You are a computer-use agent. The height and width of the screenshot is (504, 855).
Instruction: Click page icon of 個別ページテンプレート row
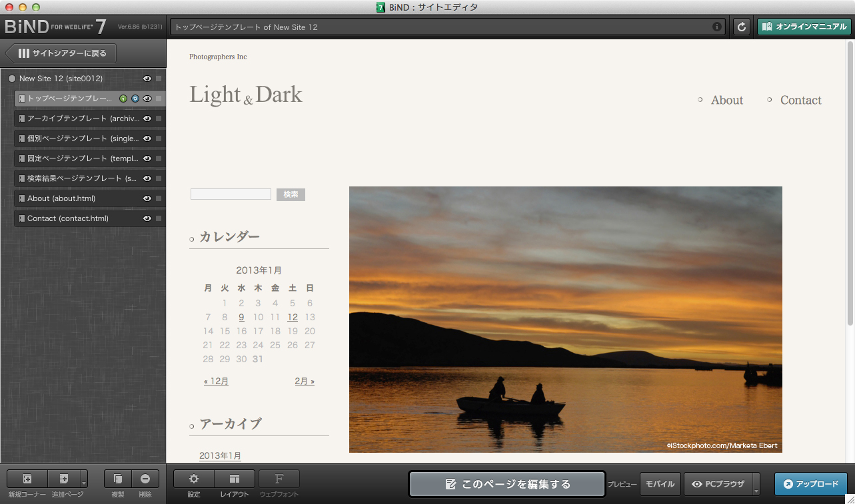[x=22, y=138]
